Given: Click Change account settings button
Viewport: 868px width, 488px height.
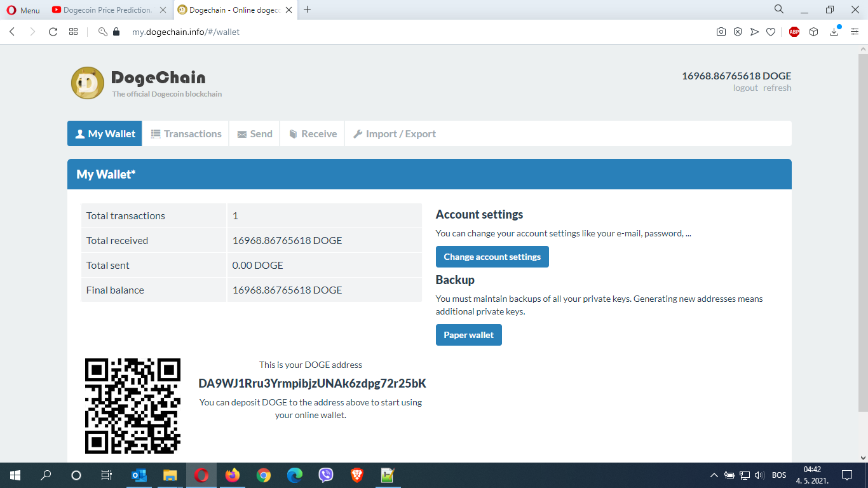Looking at the screenshot, I should pos(492,257).
